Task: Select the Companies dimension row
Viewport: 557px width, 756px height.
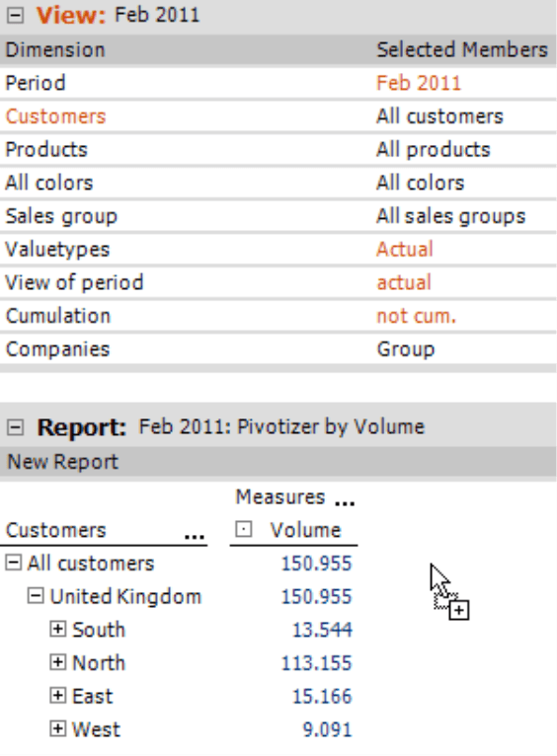Action: (278, 349)
